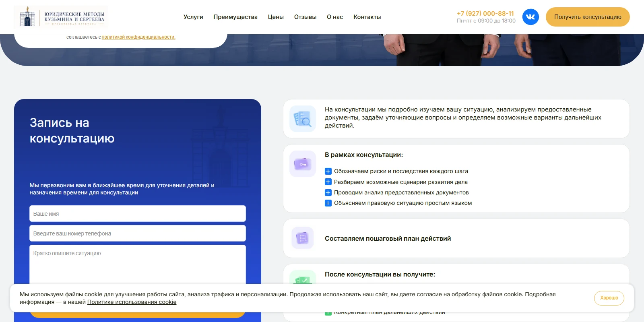
Task: Select Контакты in the navigation
Action: tap(367, 17)
